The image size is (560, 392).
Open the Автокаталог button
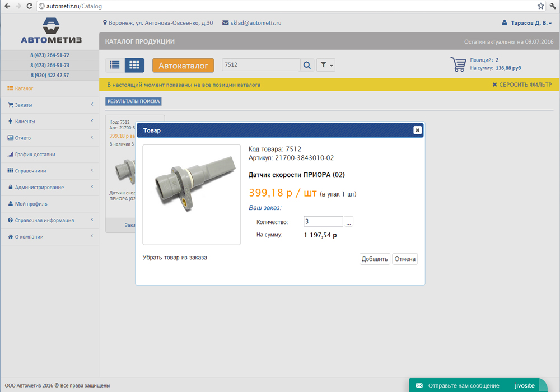tap(183, 66)
